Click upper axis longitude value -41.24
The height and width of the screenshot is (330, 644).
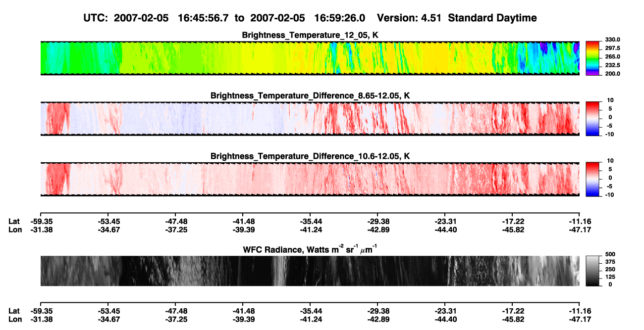point(310,230)
